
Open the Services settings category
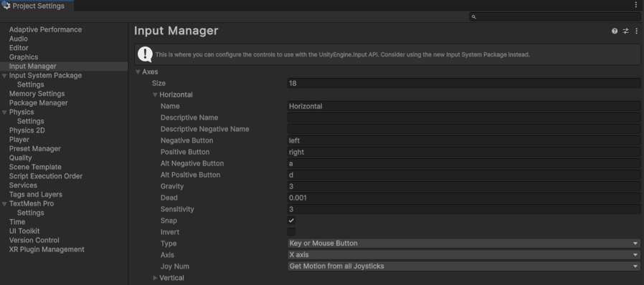(x=23, y=185)
